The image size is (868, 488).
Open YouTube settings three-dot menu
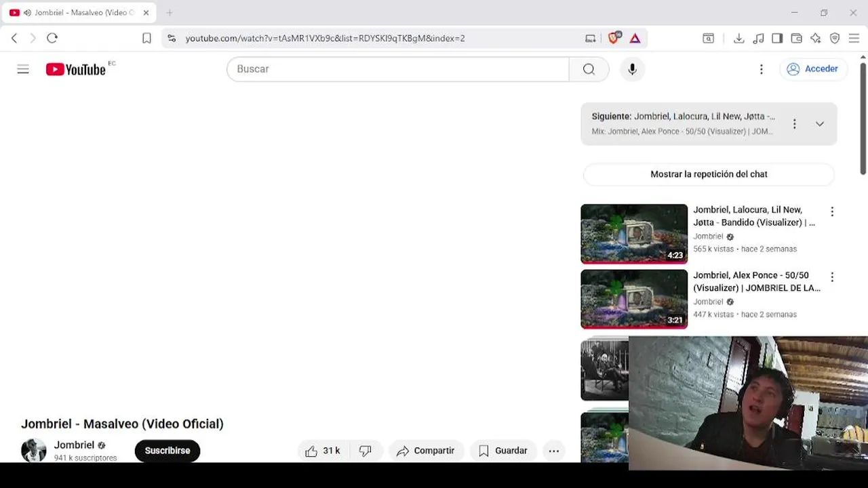[x=761, y=69]
